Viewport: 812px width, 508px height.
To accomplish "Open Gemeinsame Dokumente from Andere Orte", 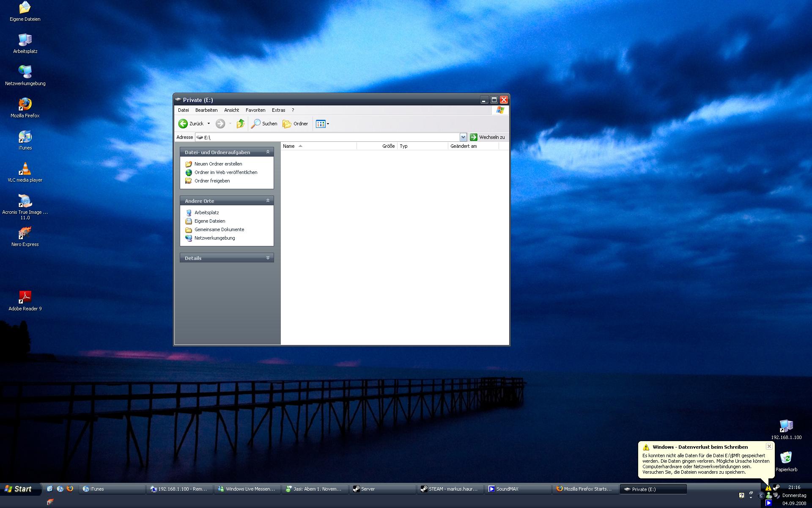I will 219,229.
